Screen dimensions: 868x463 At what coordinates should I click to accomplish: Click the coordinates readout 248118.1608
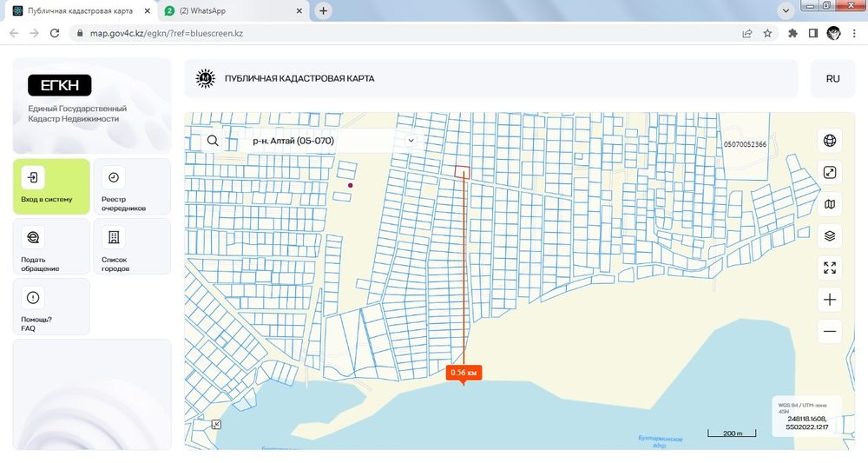[806, 420]
